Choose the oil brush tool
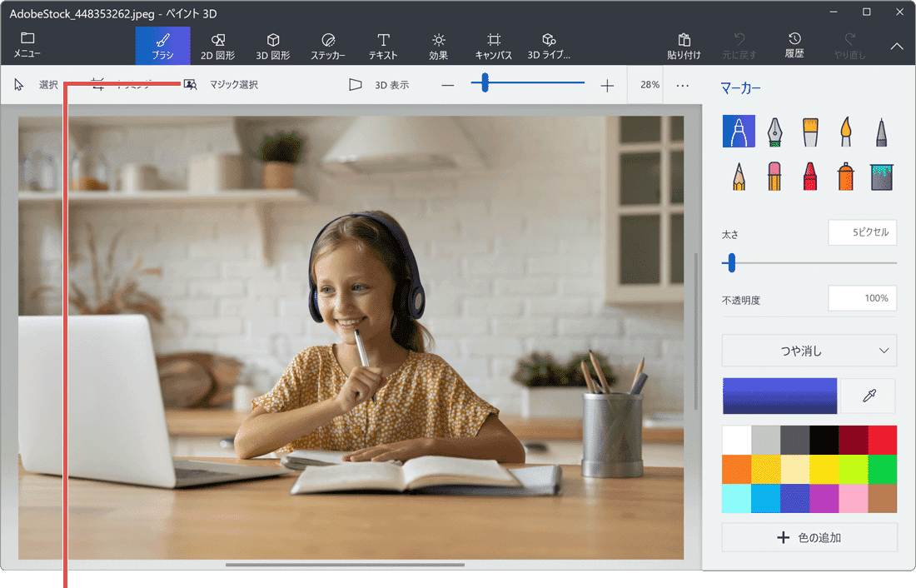This screenshot has width=916, height=588. coord(810,132)
